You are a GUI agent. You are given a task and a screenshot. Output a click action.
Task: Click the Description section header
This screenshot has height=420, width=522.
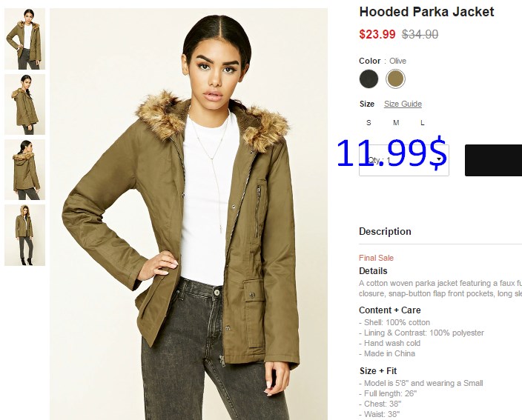[x=385, y=231]
